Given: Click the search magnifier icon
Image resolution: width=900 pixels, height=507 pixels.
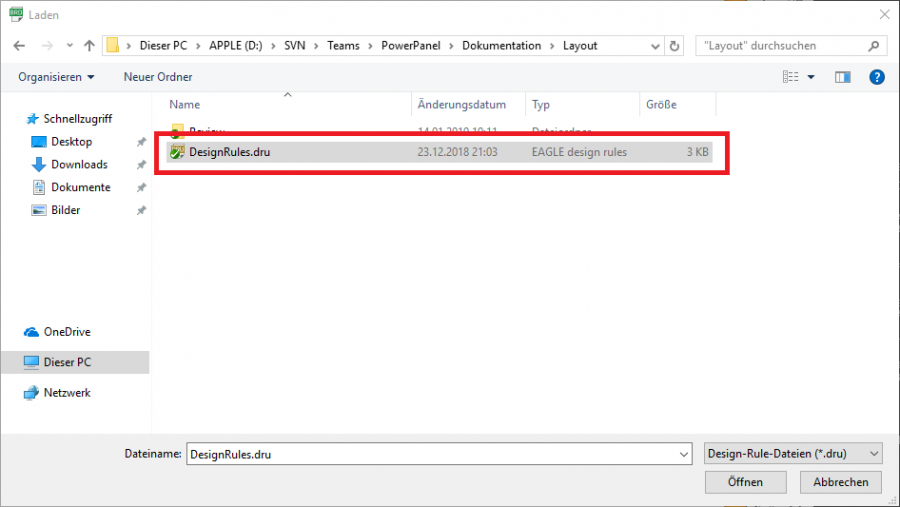Looking at the screenshot, I should [873, 46].
